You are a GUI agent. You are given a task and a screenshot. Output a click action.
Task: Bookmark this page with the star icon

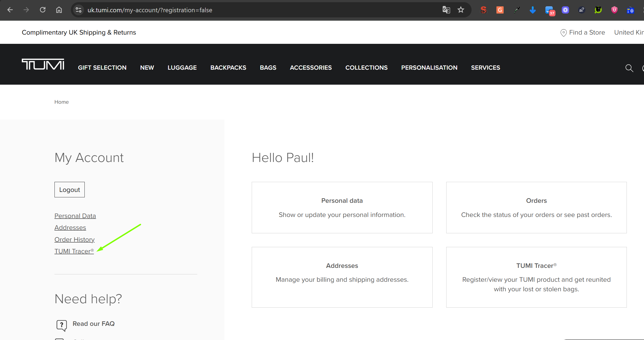click(461, 10)
